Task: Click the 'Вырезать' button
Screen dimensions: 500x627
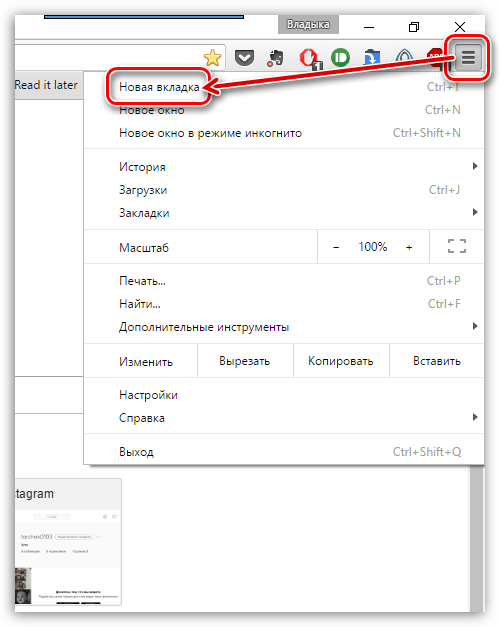Action: click(245, 361)
